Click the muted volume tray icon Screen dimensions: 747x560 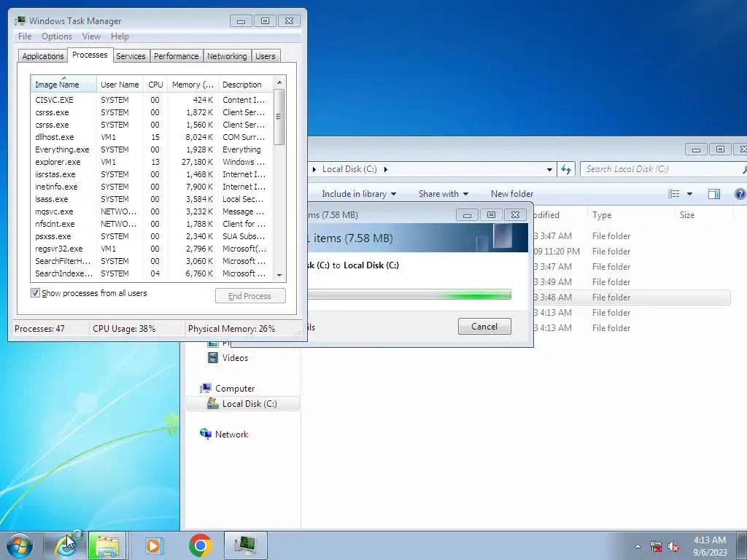click(x=673, y=546)
